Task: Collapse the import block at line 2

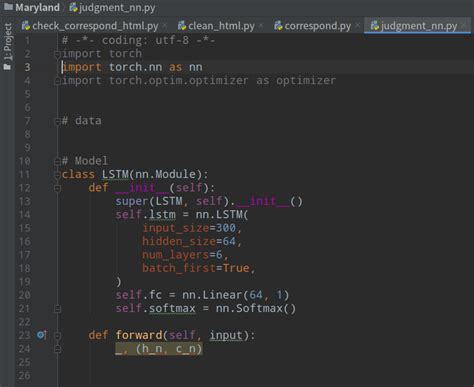Action: point(57,54)
